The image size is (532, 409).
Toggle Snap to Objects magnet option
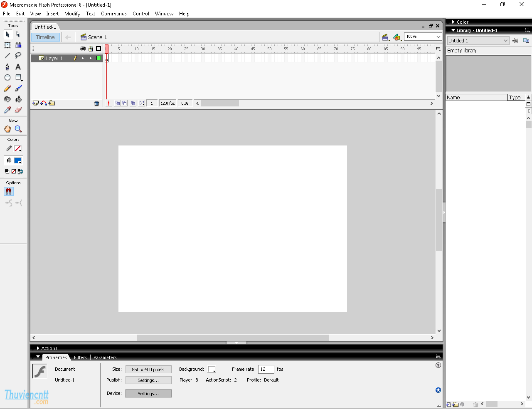point(8,191)
